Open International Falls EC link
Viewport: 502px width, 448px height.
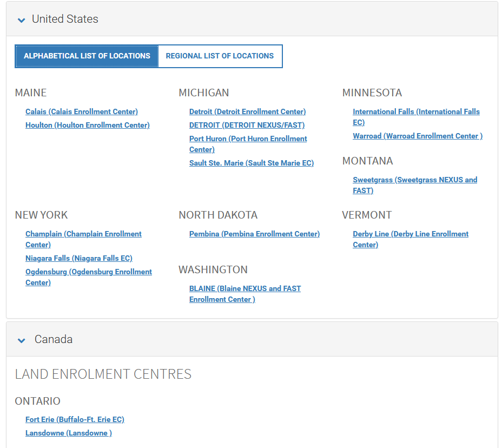(x=415, y=112)
